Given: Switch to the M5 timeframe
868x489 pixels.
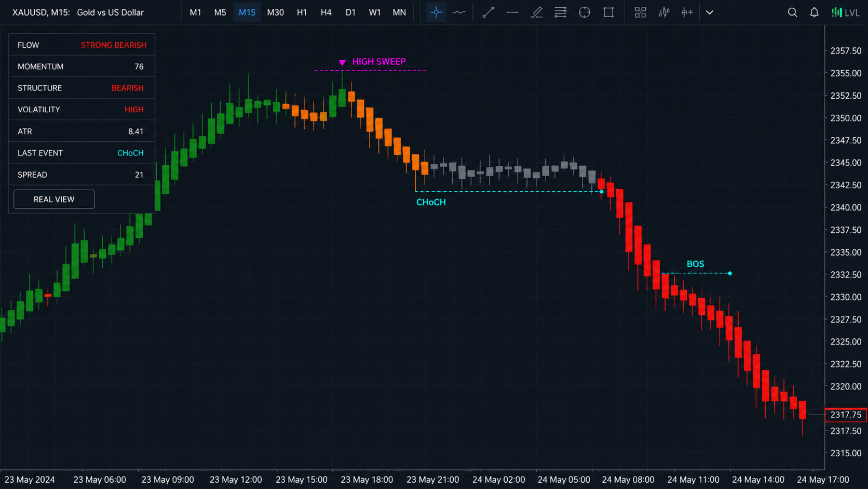Looking at the screenshot, I should tap(220, 12).
